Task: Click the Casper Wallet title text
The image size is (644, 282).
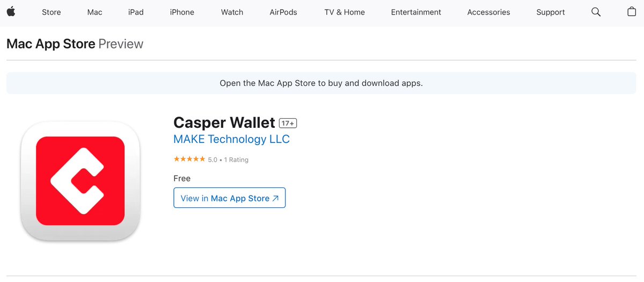Action: point(224,122)
